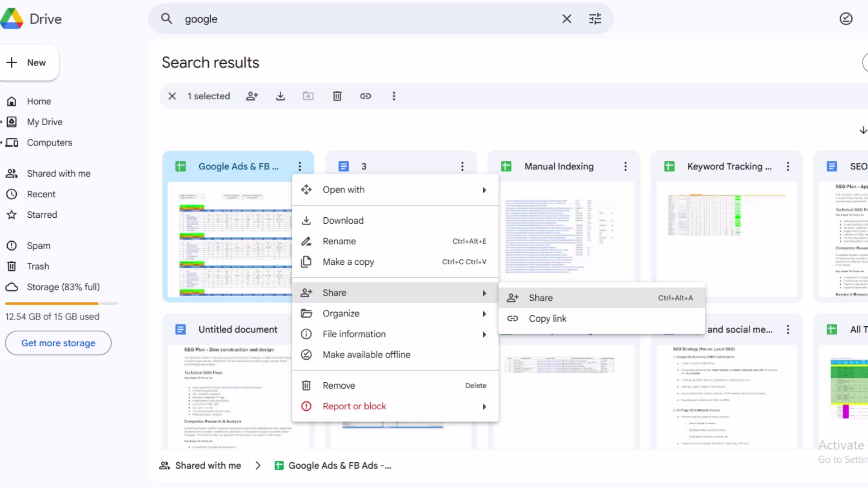868x488 pixels.
Task: Clear the selection with the X icon
Action: pyautogui.click(x=172, y=96)
